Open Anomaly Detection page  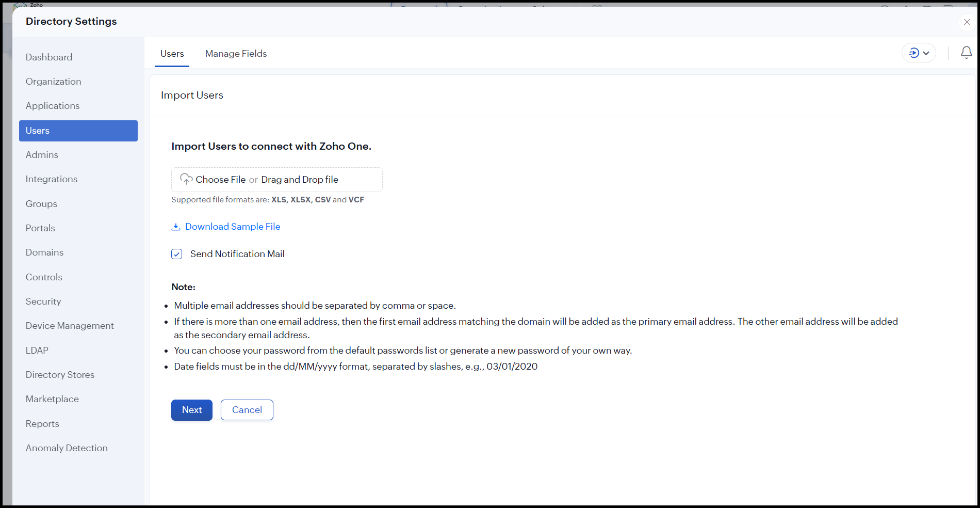tap(67, 448)
